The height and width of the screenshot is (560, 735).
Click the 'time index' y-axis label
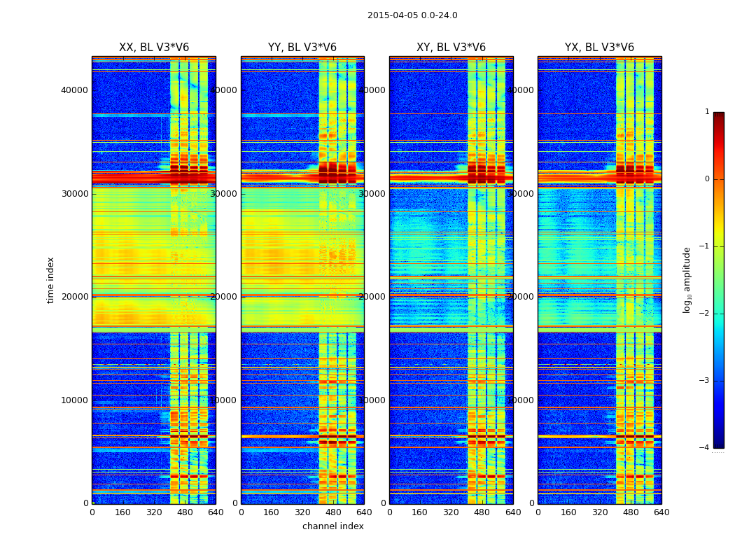(x=50, y=280)
